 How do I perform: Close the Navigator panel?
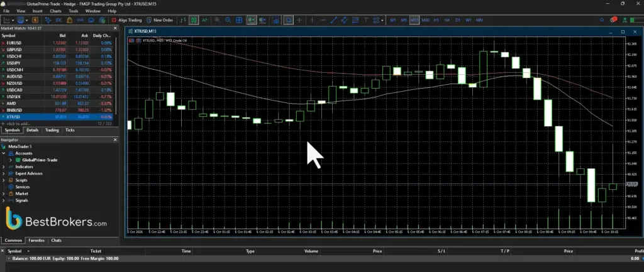[x=115, y=140]
